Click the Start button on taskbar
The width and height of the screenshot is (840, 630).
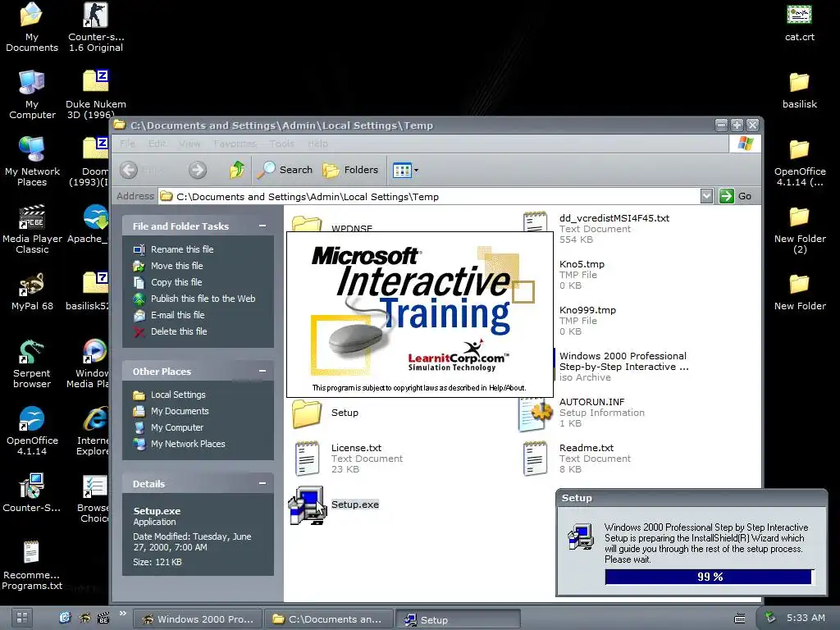click(21, 618)
